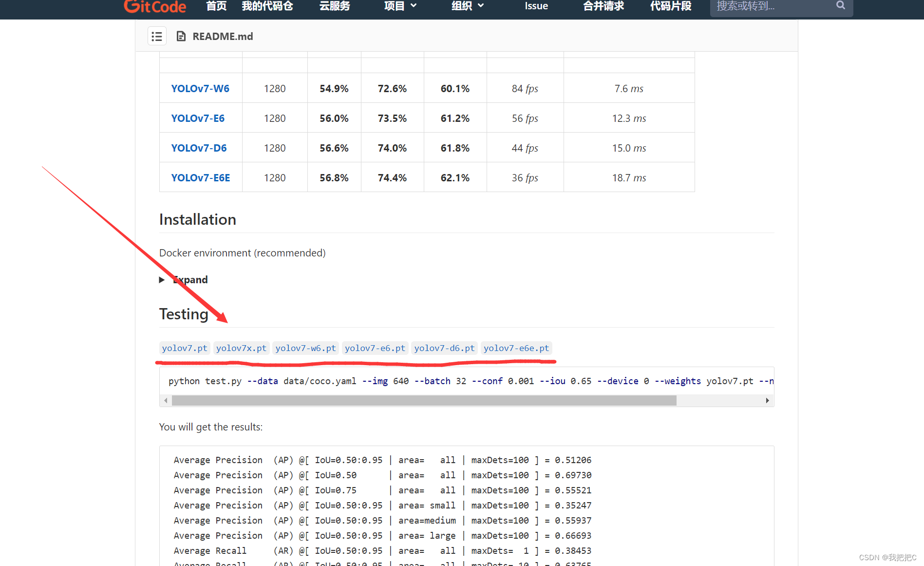Click 'Docker environment (recommended)' text
This screenshot has width=924, height=566.
point(243,253)
